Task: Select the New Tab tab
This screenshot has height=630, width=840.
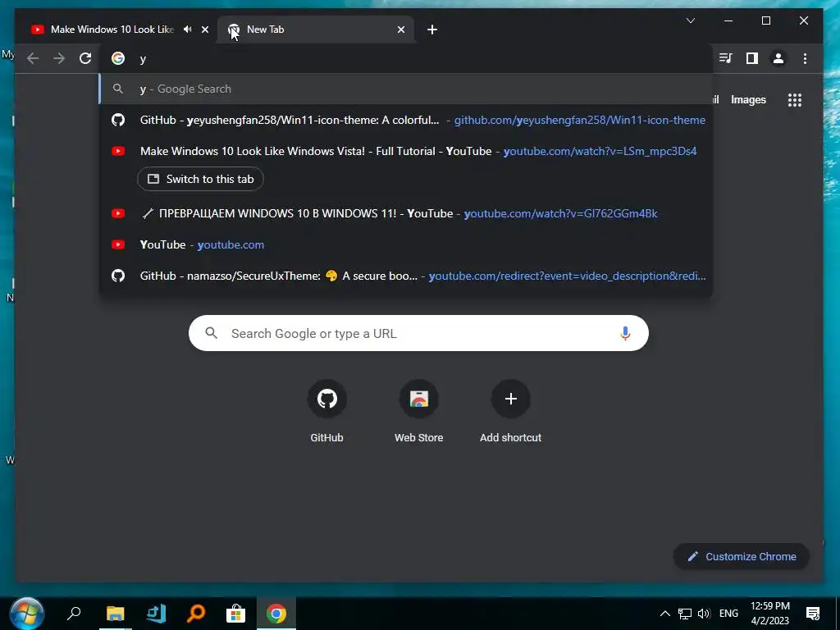Action: pyautogui.click(x=316, y=30)
